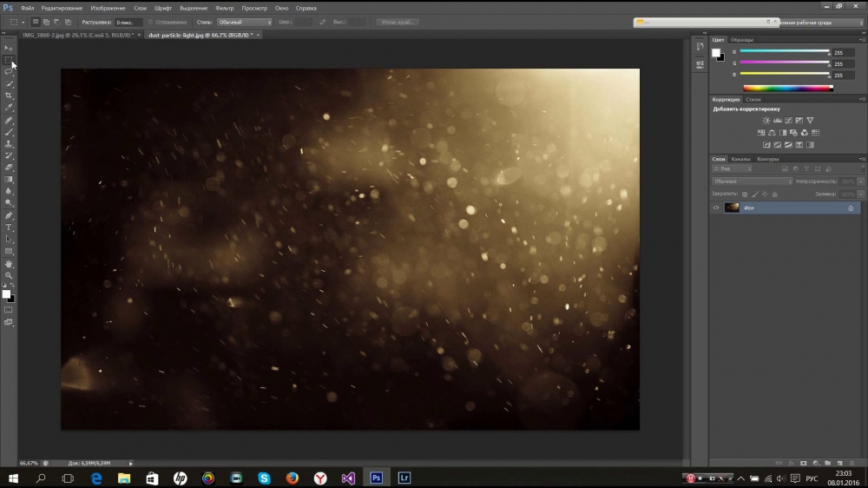Click the Фон layer thumbnail
Viewport: 868px width, 488px height.
click(732, 208)
